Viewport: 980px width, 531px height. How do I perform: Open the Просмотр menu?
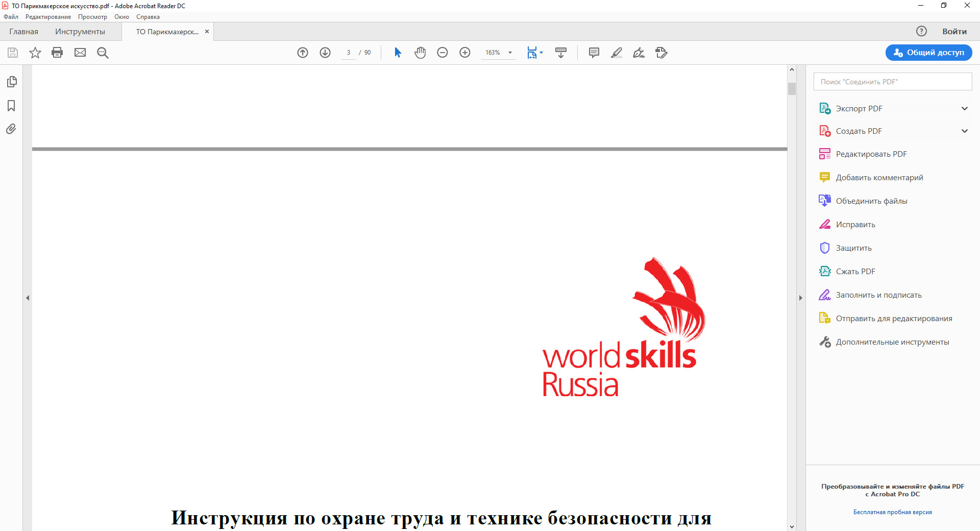point(92,17)
